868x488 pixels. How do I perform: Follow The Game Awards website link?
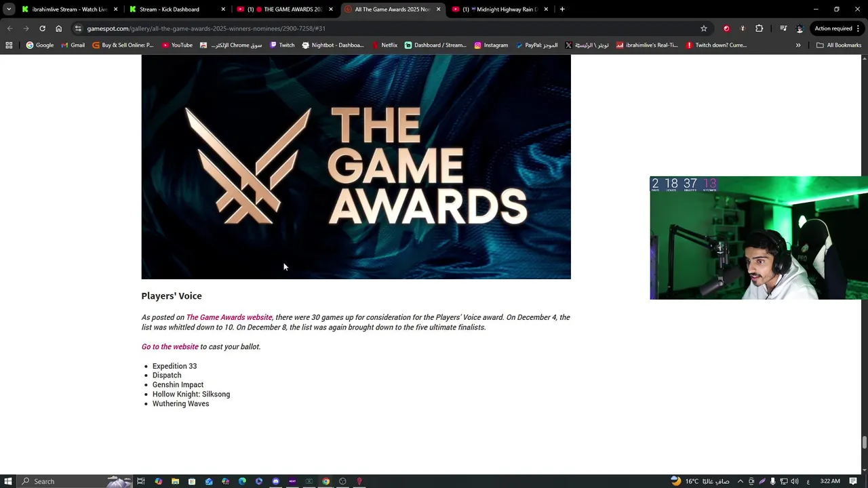229,317
